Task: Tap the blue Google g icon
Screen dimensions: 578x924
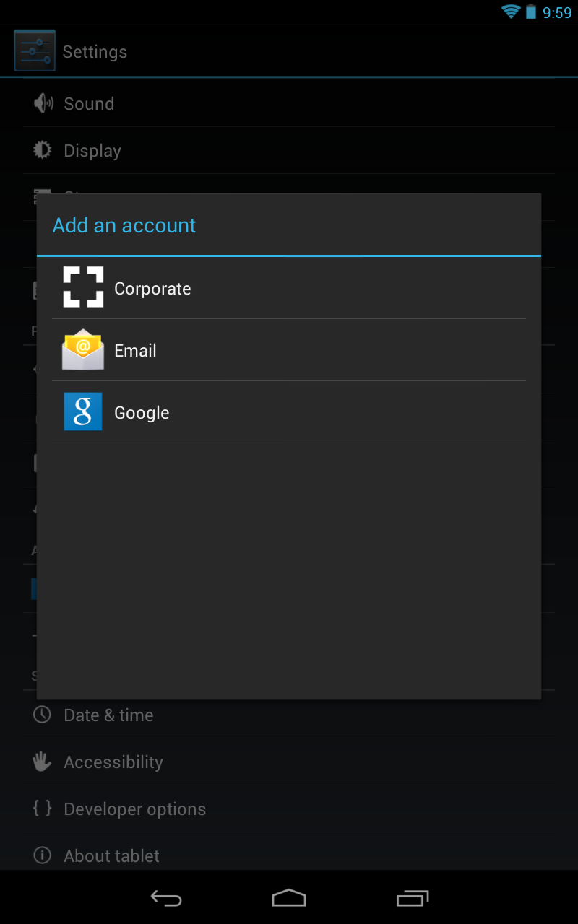Action: (x=83, y=411)
